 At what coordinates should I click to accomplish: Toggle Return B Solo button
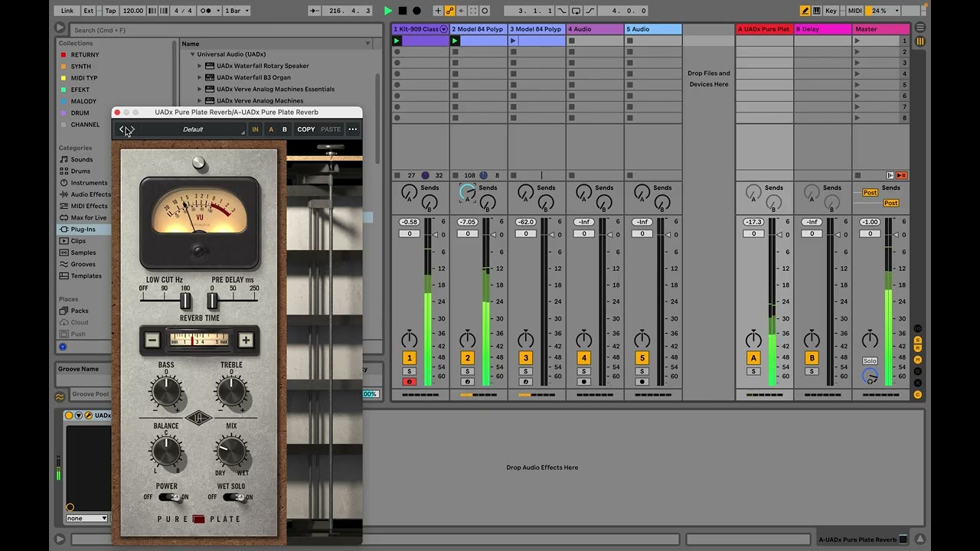(x=812, y=371)
